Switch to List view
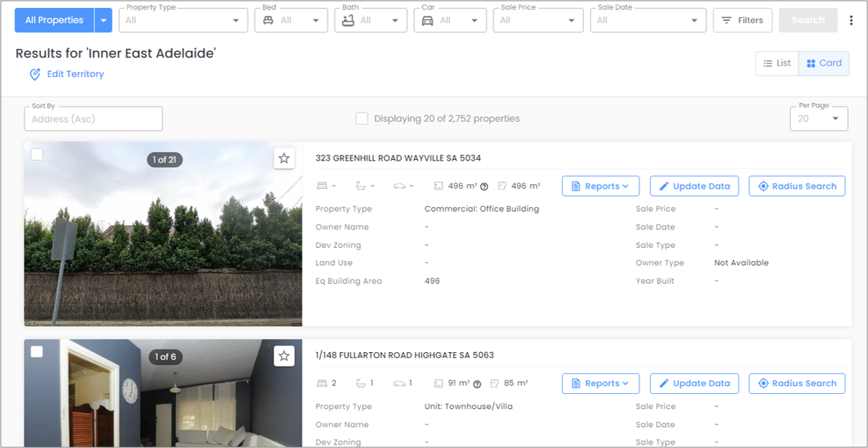 [777, 63]
